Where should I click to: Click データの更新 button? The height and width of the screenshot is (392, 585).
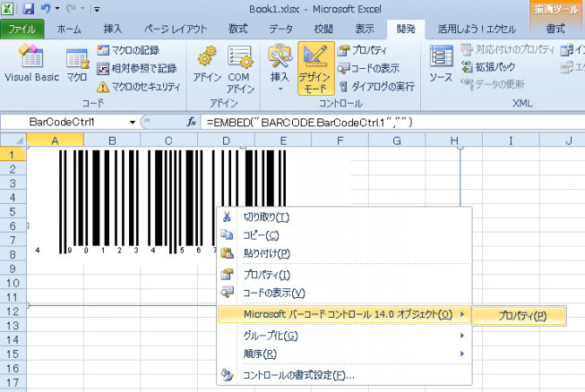tap(493, 84)
